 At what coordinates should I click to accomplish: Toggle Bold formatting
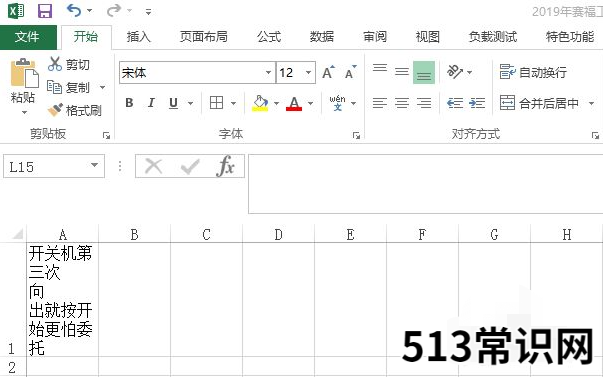[129, 103]
